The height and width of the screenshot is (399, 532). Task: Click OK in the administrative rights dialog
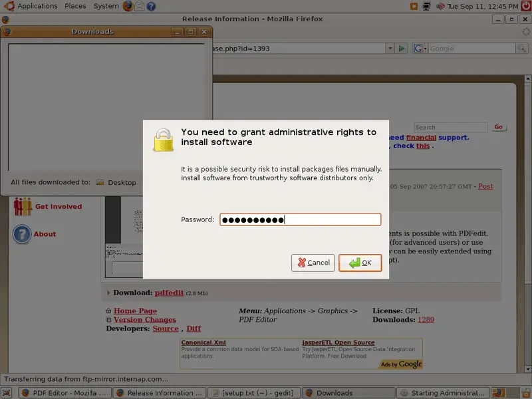(x=360, y=263)
